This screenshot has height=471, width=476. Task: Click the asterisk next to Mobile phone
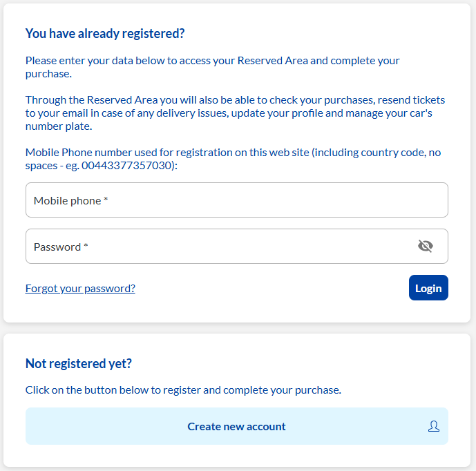click(x=106, y=199)
